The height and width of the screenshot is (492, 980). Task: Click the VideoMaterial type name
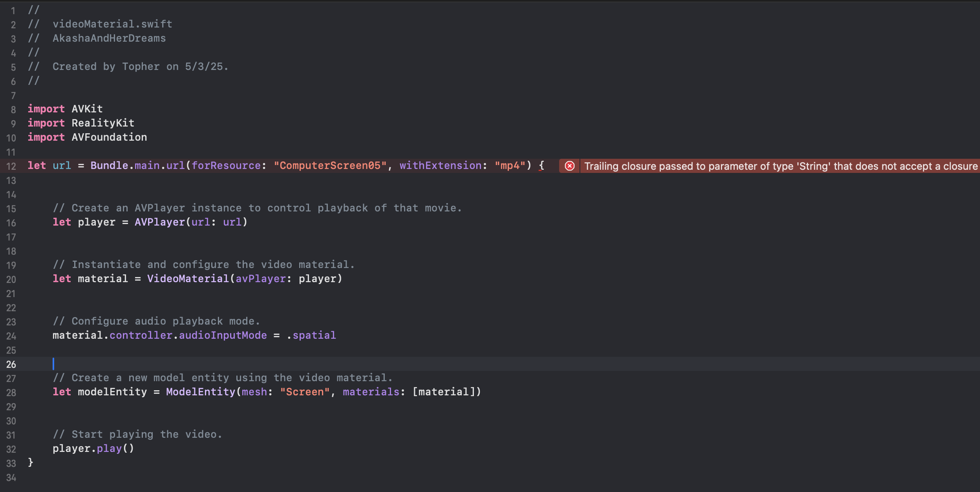click(x=188, y=279)
